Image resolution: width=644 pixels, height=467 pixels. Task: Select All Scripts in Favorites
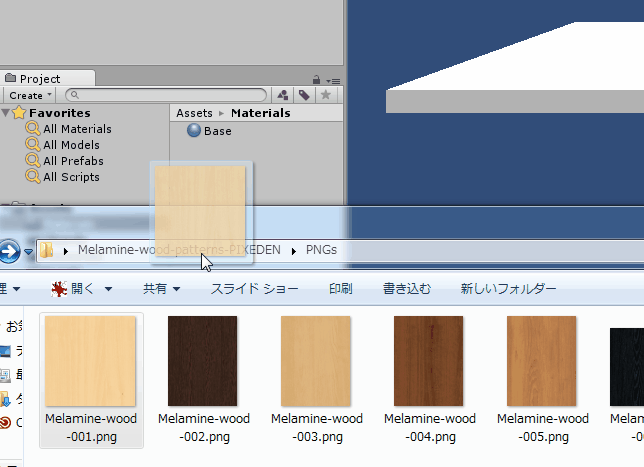pyautogui.click(x=71, y=177)
